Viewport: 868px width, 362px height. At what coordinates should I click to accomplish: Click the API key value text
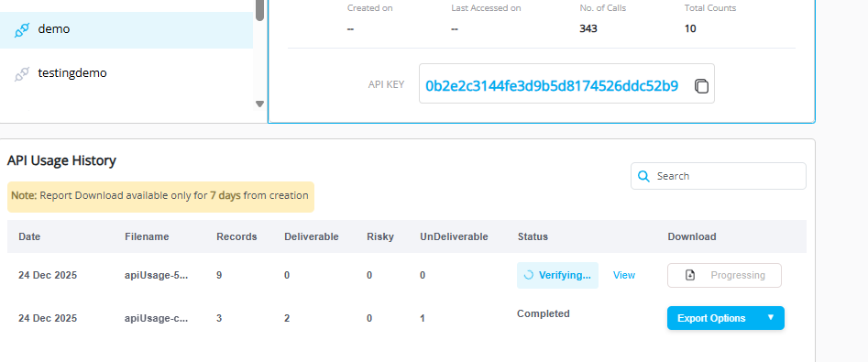(x=552, y=85)
